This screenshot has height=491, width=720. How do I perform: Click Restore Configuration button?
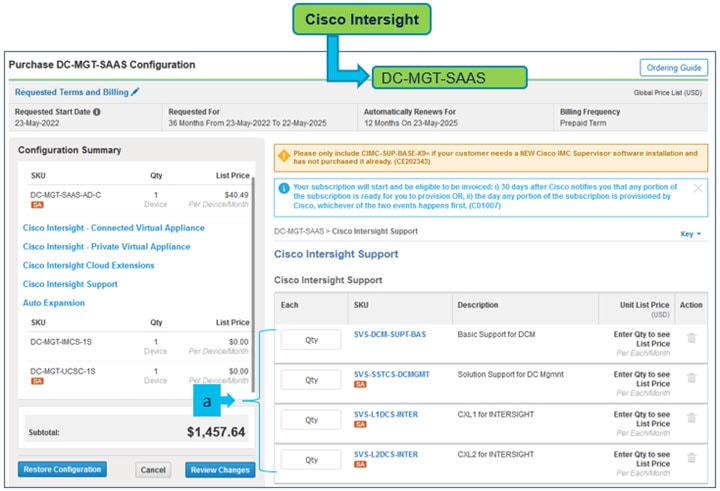click(x=62, y=469)
